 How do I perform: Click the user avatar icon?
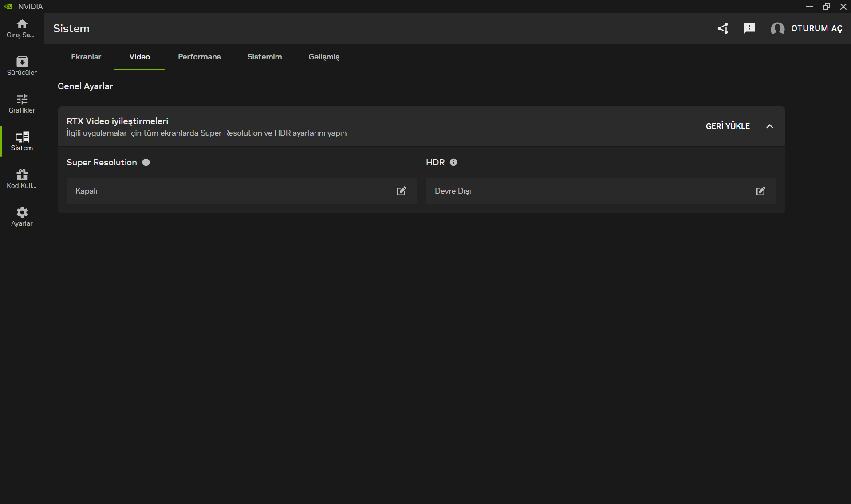777,28
